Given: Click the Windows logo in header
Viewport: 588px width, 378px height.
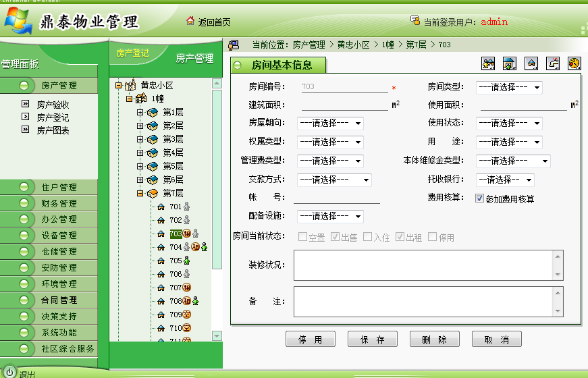Looking at the screenshot, I should 18,21.
